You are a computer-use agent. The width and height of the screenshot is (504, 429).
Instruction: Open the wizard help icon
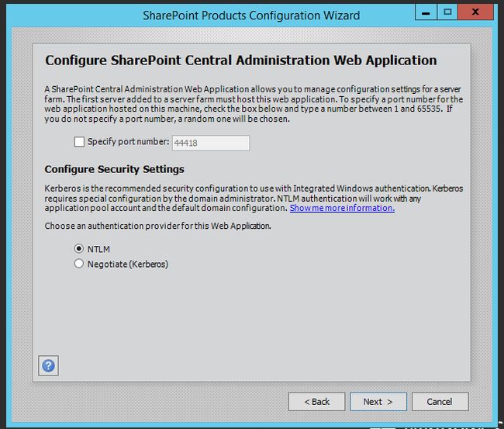coord(48,365)
